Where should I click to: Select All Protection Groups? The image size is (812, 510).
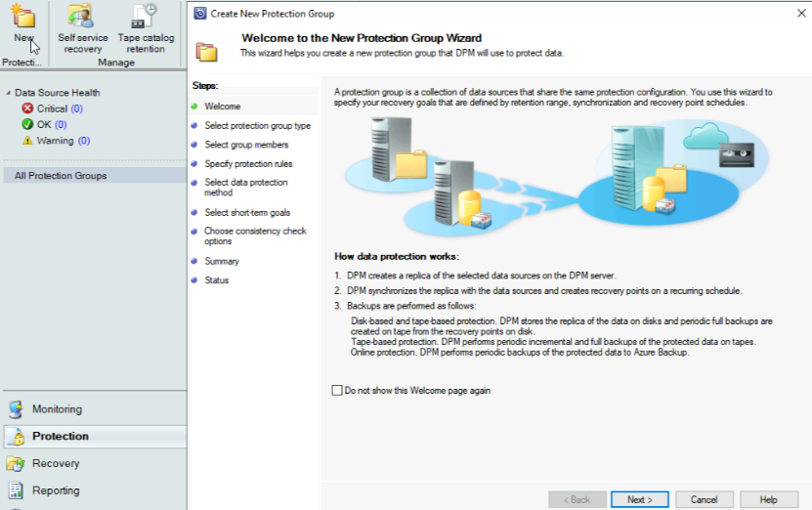coord(95,176)
